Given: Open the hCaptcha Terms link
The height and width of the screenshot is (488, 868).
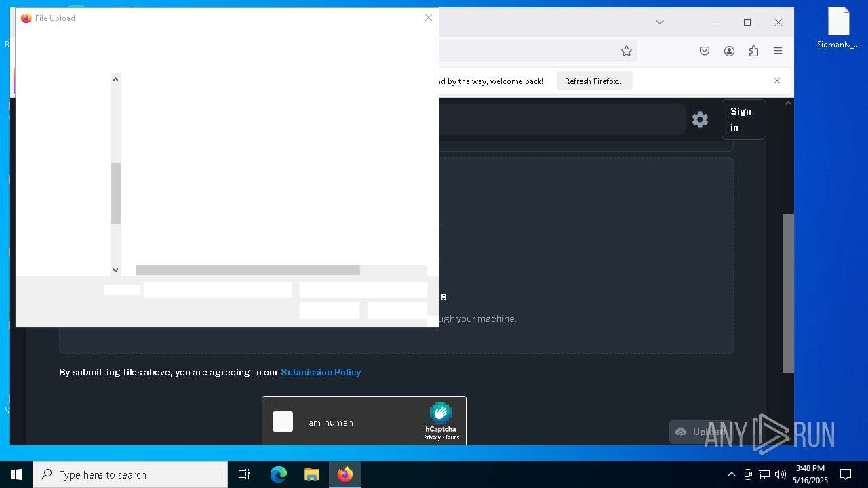Looking at the screenshot, I should click(452, 437).
